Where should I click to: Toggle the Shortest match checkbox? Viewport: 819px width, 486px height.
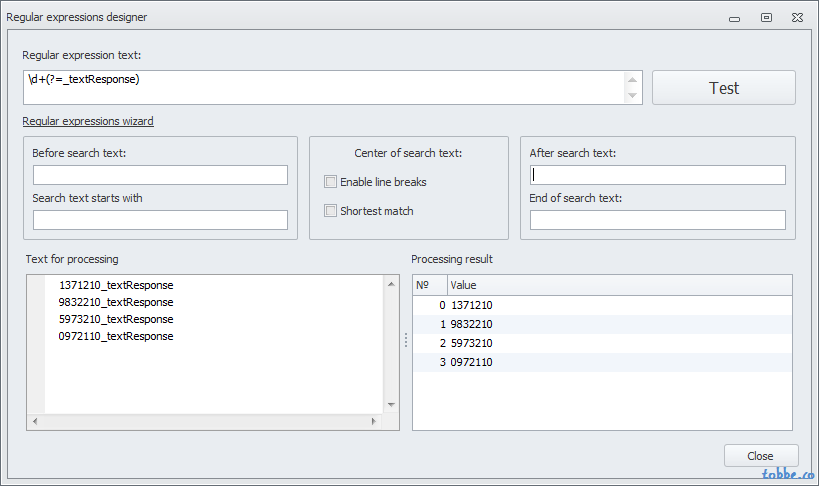pyautogui.click(x=330, y=211)
